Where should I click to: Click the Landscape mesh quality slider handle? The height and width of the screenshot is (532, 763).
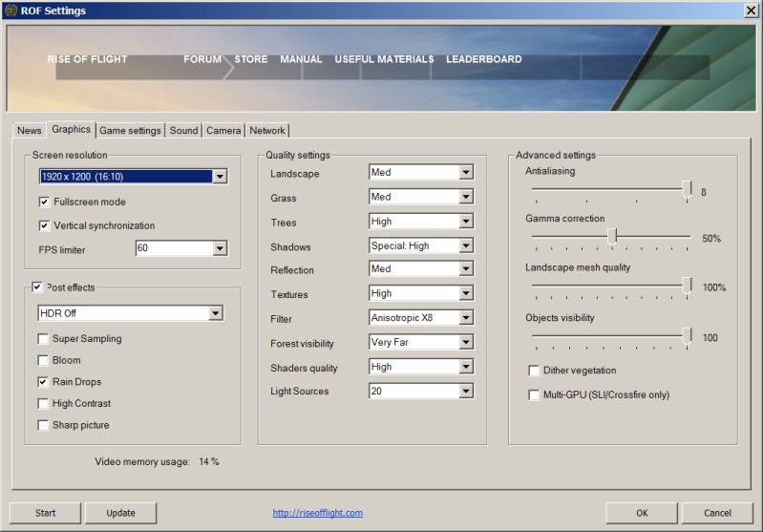(687, 286)
